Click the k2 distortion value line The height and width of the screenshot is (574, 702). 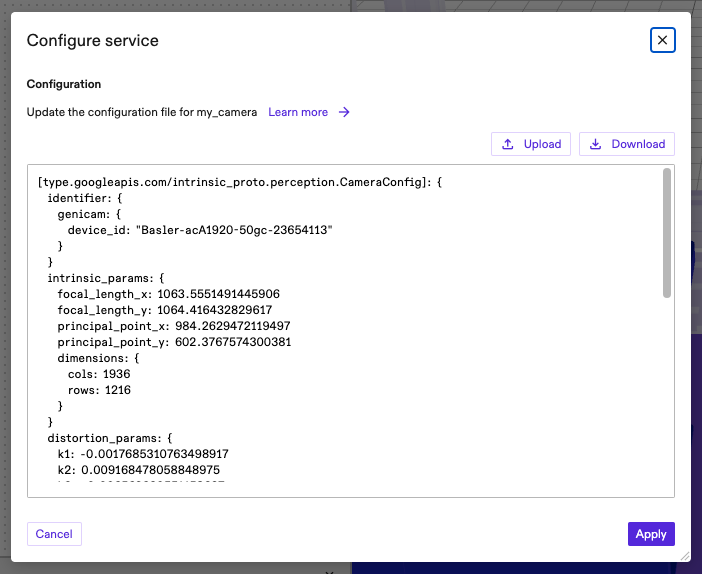[139, 470]
